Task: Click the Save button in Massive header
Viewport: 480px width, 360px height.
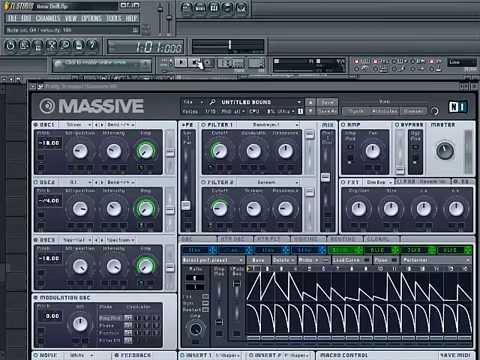Action: [x=327, y=102]
